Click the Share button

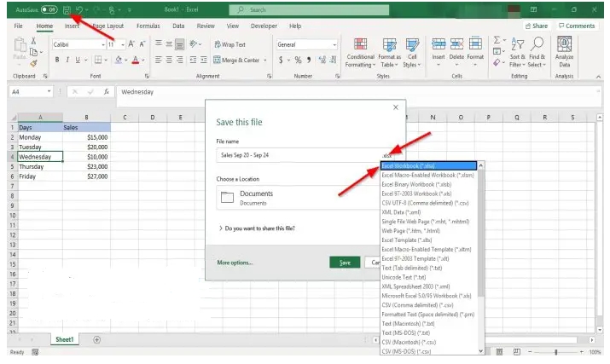point(536,26)
